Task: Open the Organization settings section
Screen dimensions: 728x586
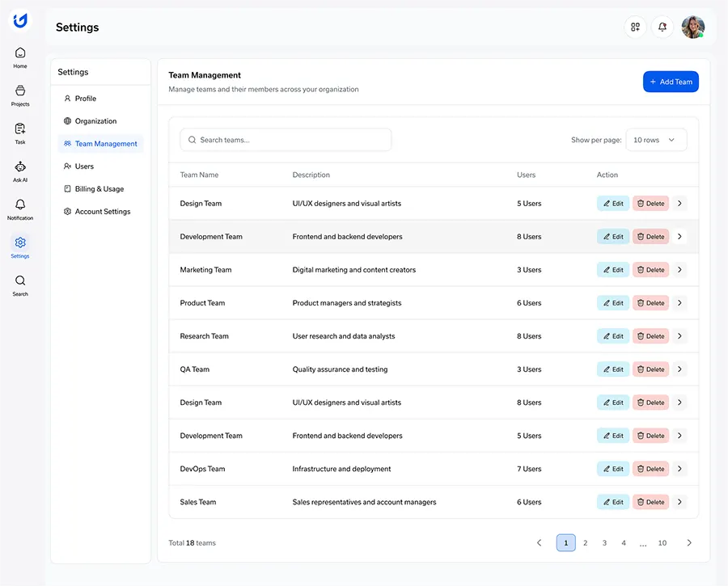Action: click(95, 121)
